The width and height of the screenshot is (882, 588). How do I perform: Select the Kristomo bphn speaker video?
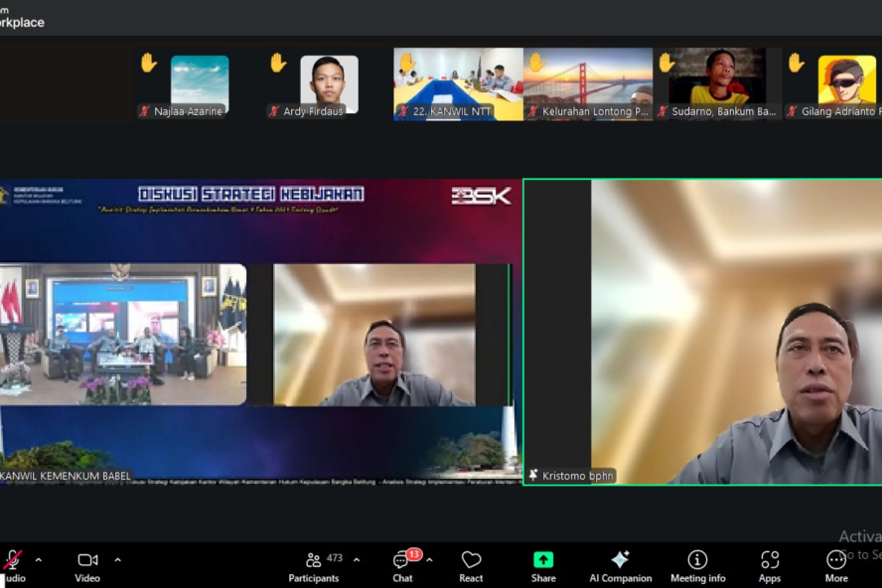pos(703,332)
